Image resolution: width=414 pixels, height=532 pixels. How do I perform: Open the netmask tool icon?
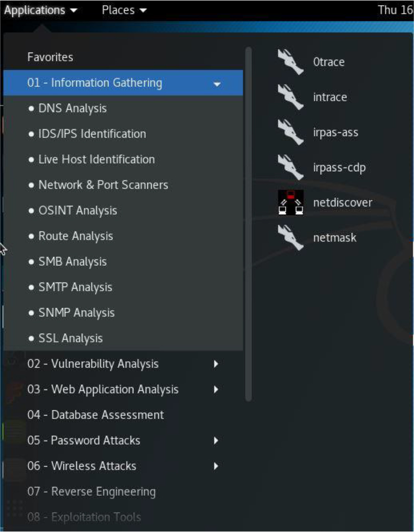point(290,238)
